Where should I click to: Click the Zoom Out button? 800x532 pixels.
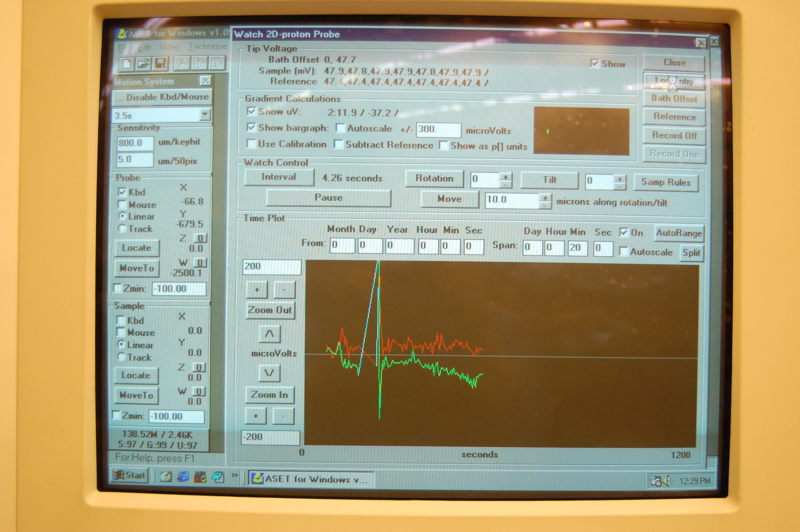pyautogui.click(x=270, y=310)
